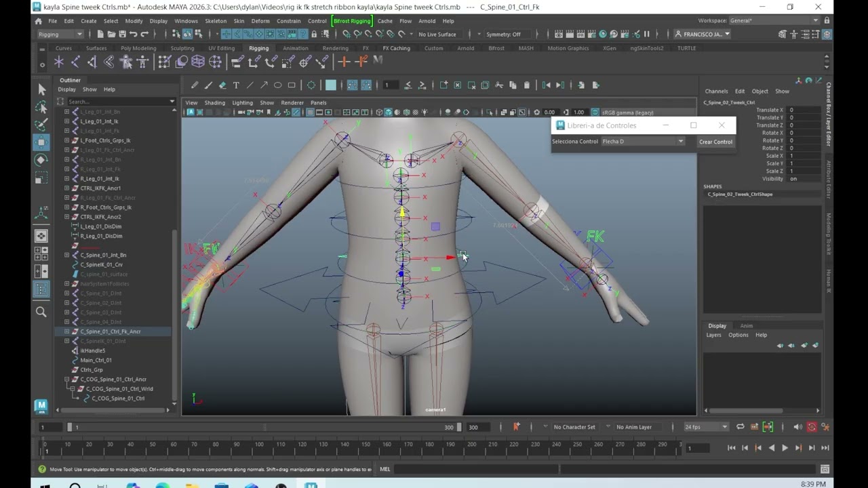
Task: Open the FRANCISCO JA. account dropdown
Action: coord(703,35)
